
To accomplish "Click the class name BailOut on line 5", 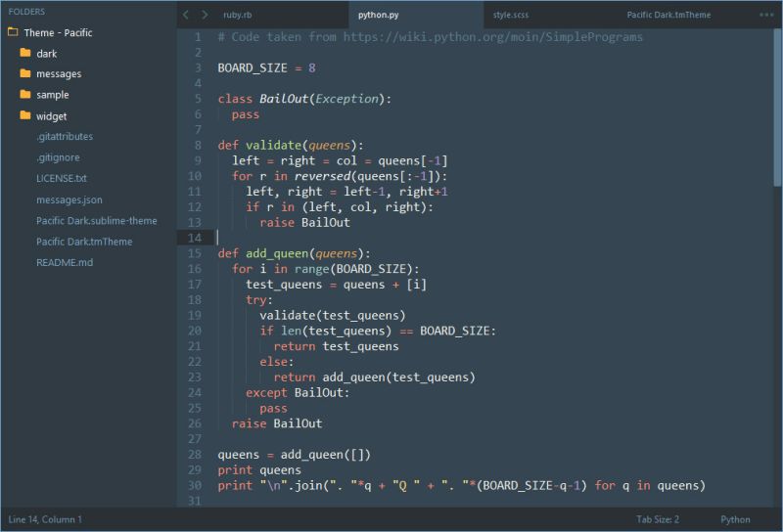I will (284, 99).
